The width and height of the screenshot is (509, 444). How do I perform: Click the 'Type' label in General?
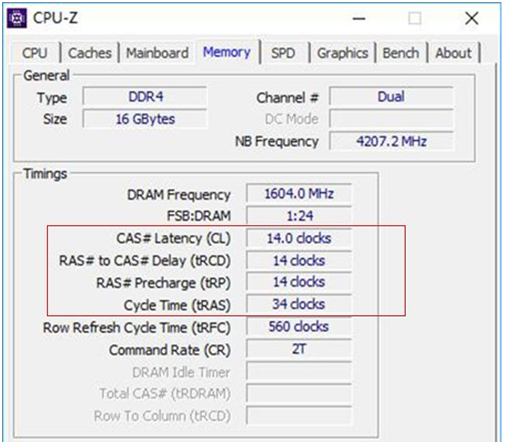(x=52, y=98)
